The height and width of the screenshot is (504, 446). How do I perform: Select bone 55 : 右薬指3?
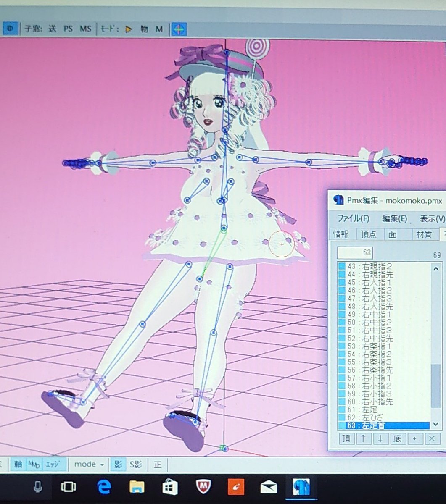[384, 362]
